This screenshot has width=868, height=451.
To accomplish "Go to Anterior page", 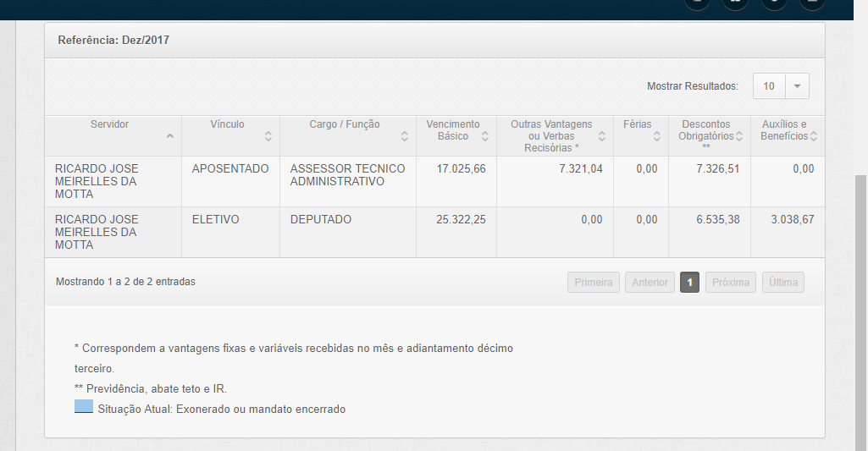I will [650, 283].
